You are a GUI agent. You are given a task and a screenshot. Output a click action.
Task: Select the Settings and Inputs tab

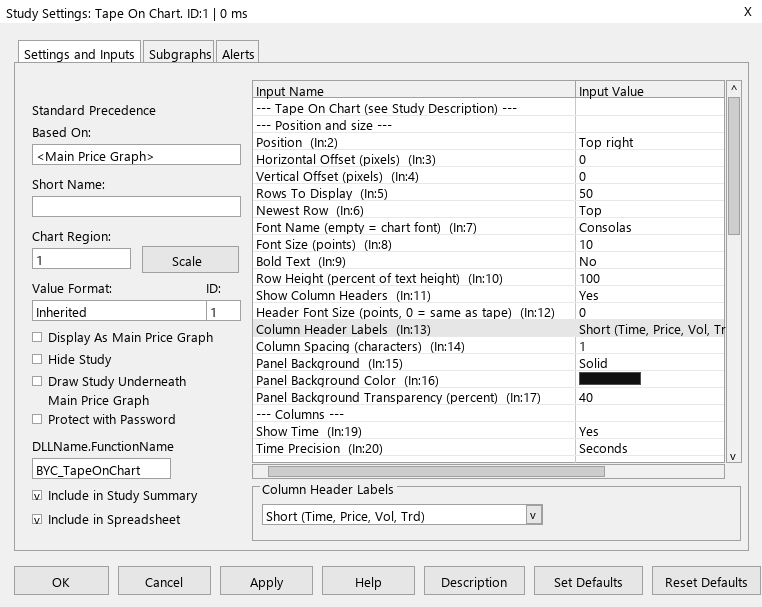tap(79, 52)
